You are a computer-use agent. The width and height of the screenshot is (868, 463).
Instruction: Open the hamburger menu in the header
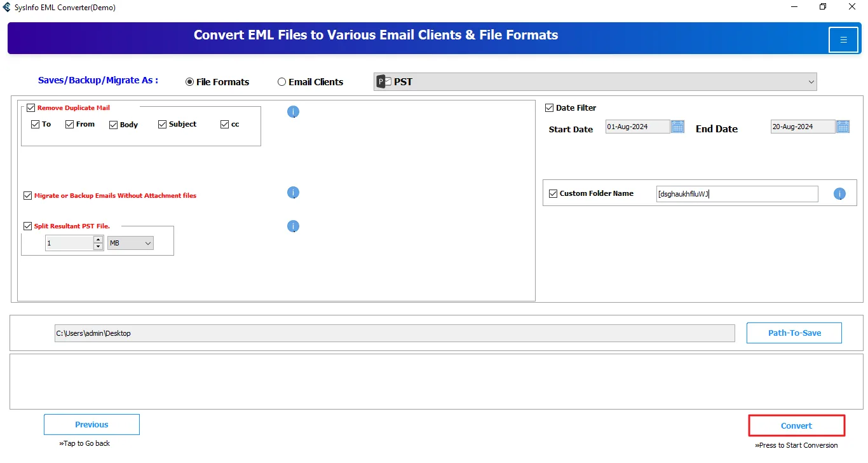point(843,40)
